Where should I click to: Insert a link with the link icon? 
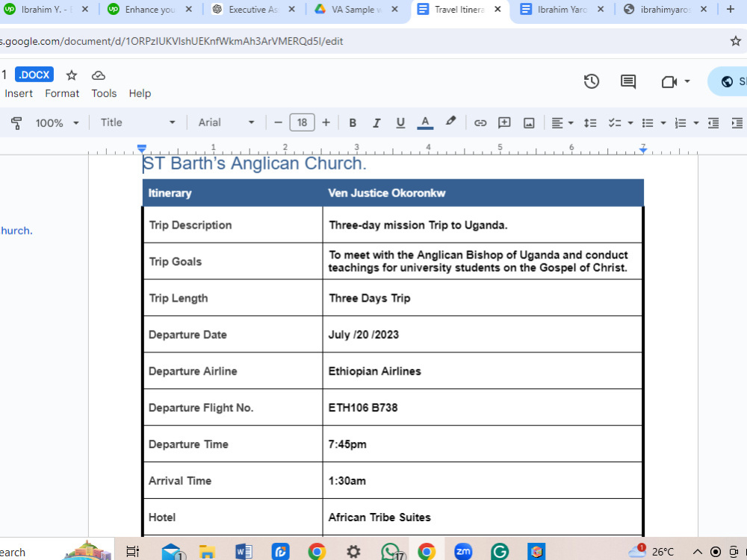click(x=480, y=123)
